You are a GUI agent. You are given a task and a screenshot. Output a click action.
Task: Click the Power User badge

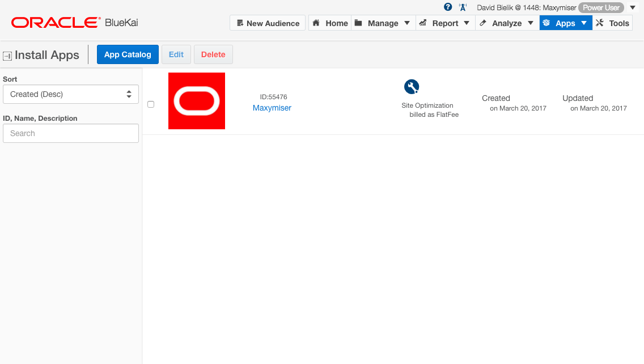(601, 7)
